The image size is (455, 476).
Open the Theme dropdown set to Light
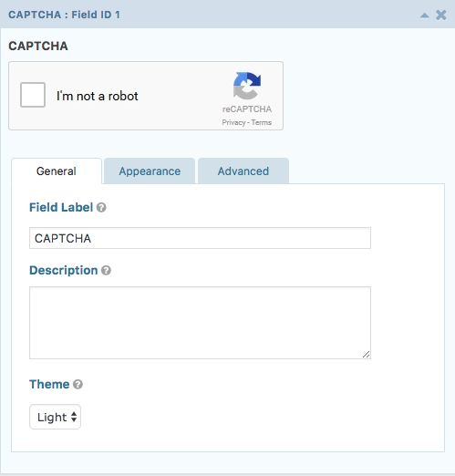(x=56, y=417)
